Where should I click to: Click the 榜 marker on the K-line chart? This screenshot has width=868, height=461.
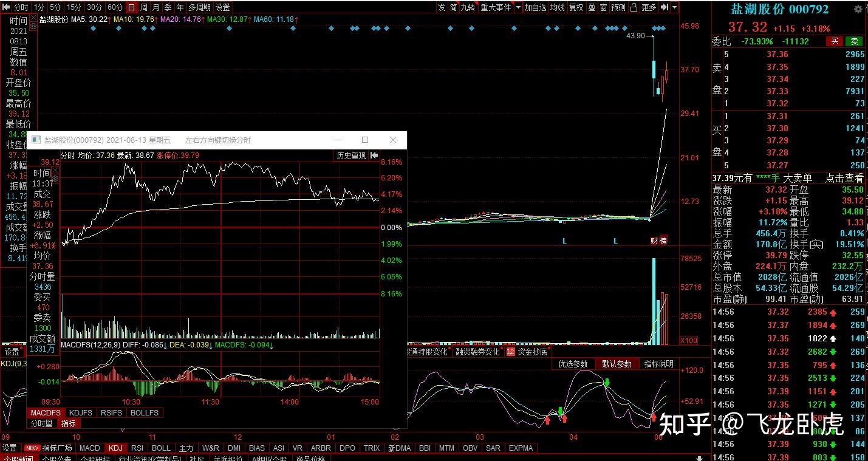[663, 241]
